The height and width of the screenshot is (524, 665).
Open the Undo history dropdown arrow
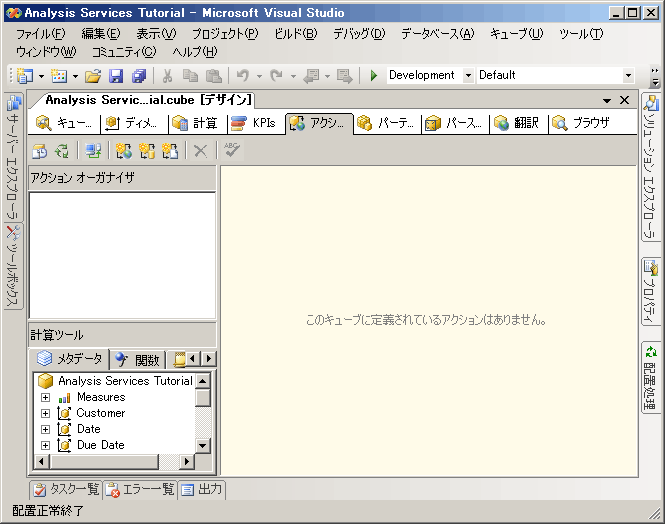(x=259, y=77)
